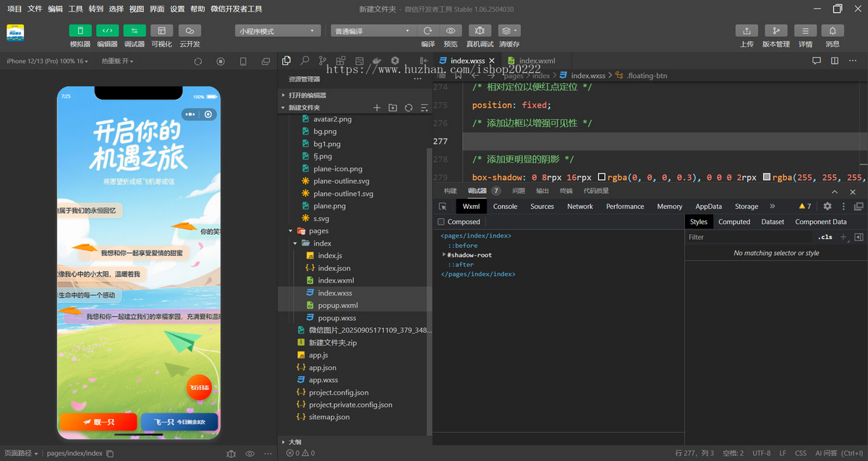Toggle the 编辑器 editor panel button
868x461 pixels.
coord(107,31)
